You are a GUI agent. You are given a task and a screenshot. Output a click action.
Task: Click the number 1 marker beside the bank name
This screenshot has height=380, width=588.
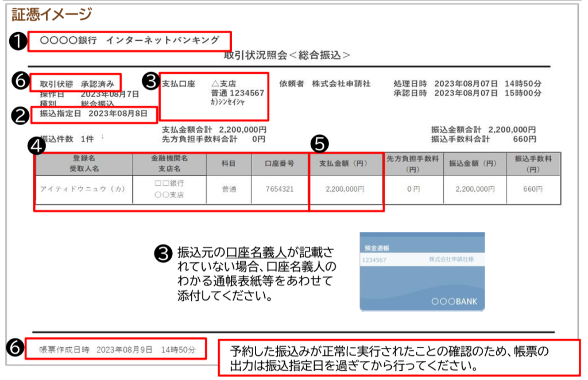(x=18, y=41)
